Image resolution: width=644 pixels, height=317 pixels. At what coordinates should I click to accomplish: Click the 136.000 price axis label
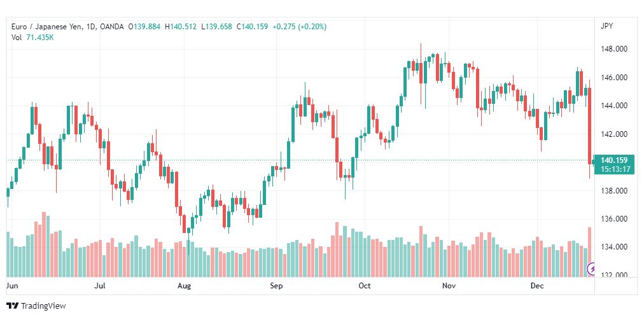pos(613,219)
